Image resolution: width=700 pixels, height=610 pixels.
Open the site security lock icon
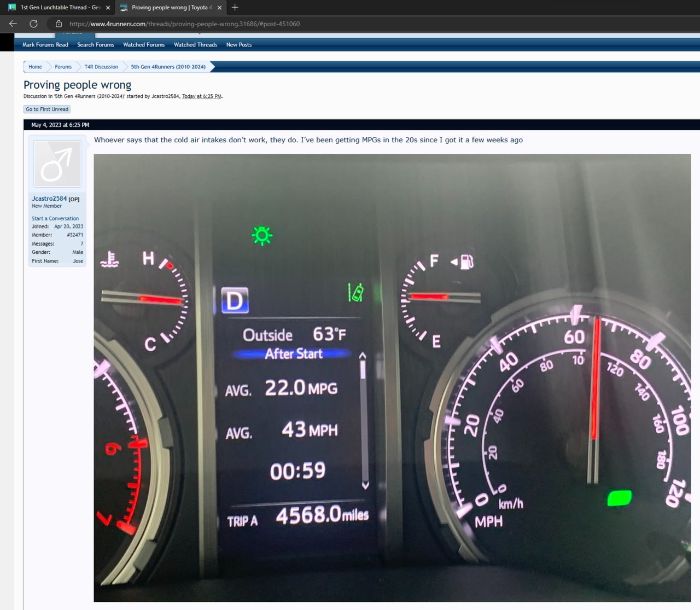coord(59,24)
